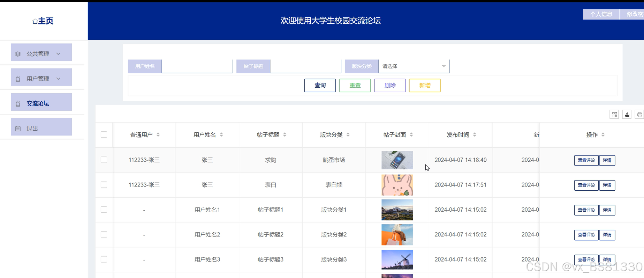
Task: Open the bunny cover thumbnail
Action: pos(397,185)
